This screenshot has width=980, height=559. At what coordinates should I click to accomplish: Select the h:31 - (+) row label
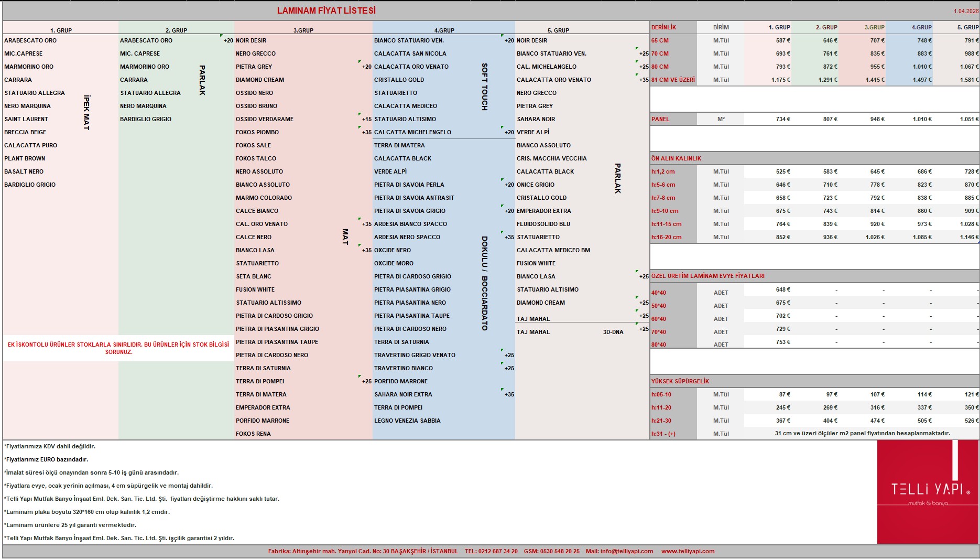pyautogui.click(x=663, y=434)
